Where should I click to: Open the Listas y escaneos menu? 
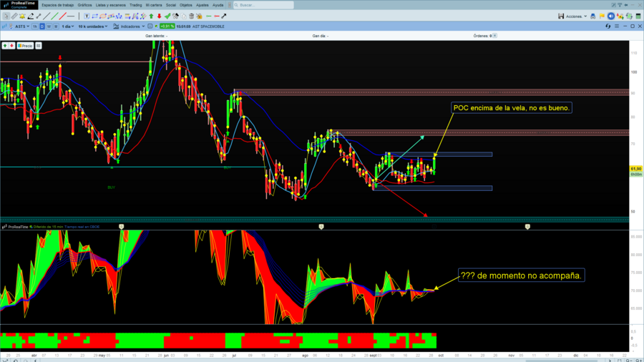110,5
